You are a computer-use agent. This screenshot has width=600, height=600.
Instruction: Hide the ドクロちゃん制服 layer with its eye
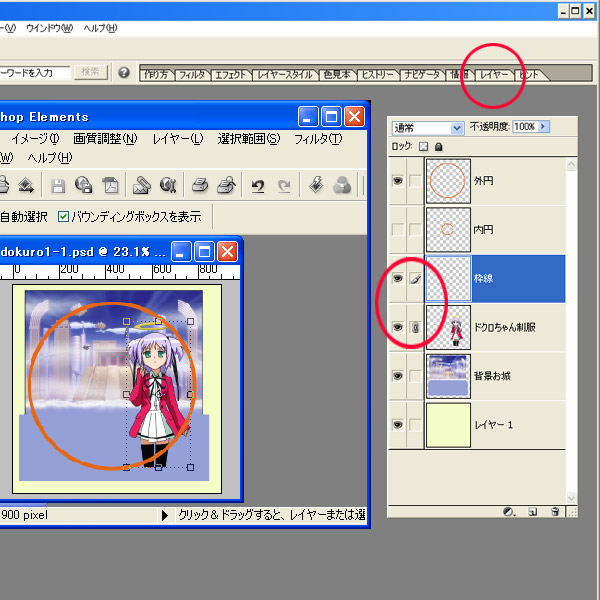[398, 327]
